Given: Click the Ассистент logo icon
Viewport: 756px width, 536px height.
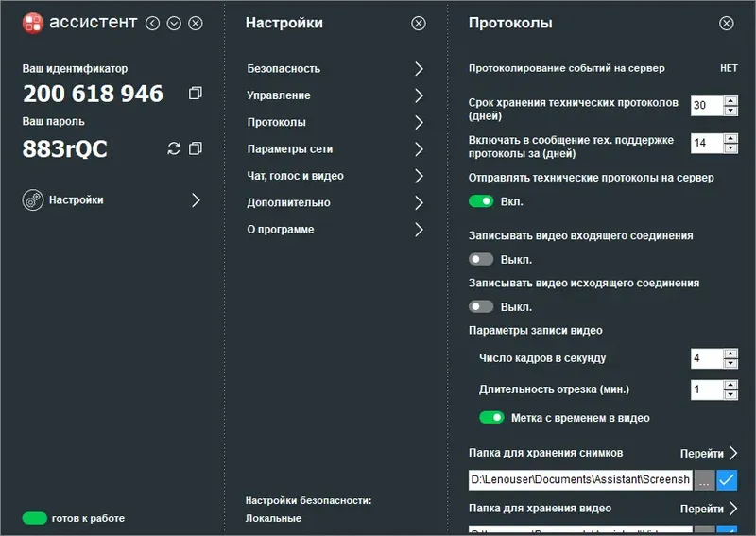Looking at the screenshot, I should coord(33,23).
